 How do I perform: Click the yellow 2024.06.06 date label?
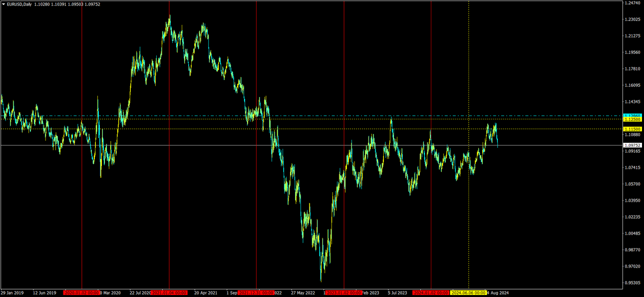coord(469,293)
